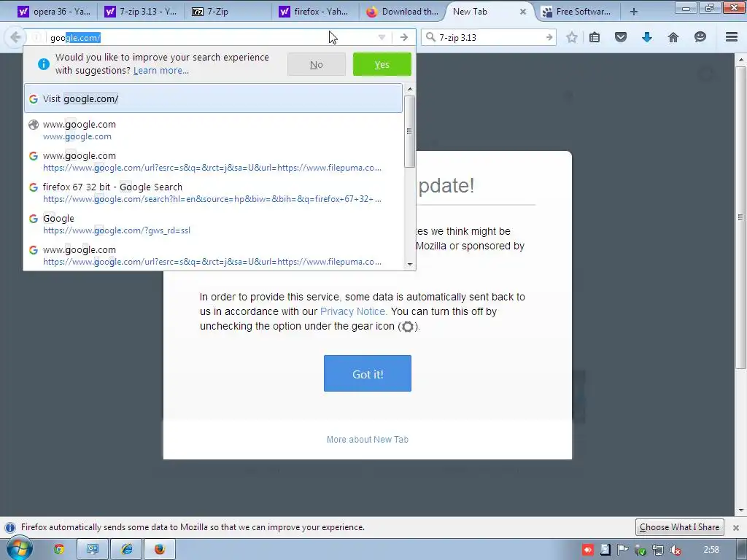The width and height of the screenshot is (747, 560).
Task: Click the page vertical scrollbar thumb
Action: tap(740, 217)
